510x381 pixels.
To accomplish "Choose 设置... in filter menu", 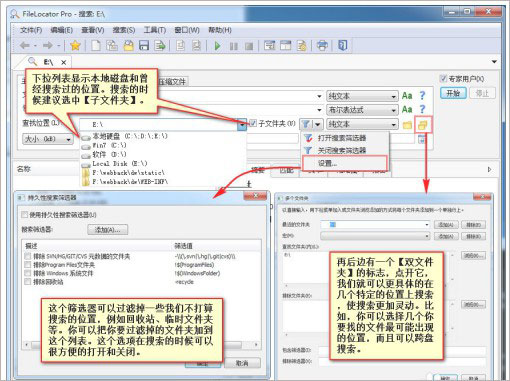I will click(345, 163).
